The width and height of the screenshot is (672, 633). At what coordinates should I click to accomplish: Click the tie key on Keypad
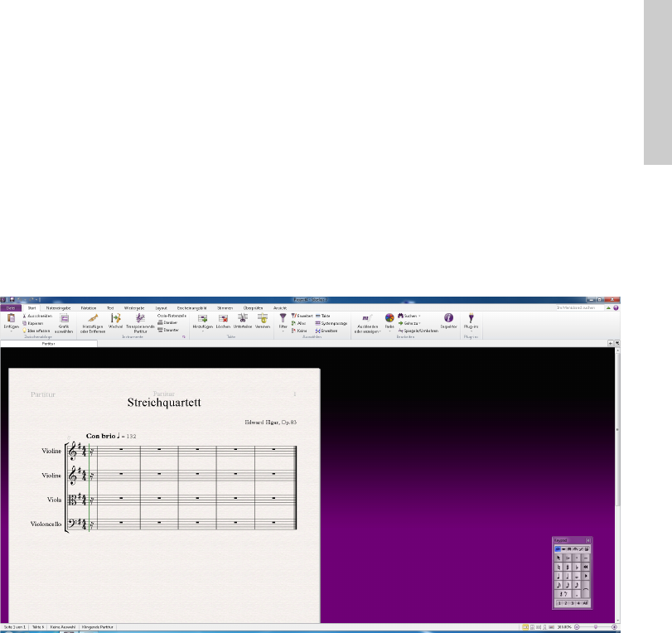[x=586, y=590]
